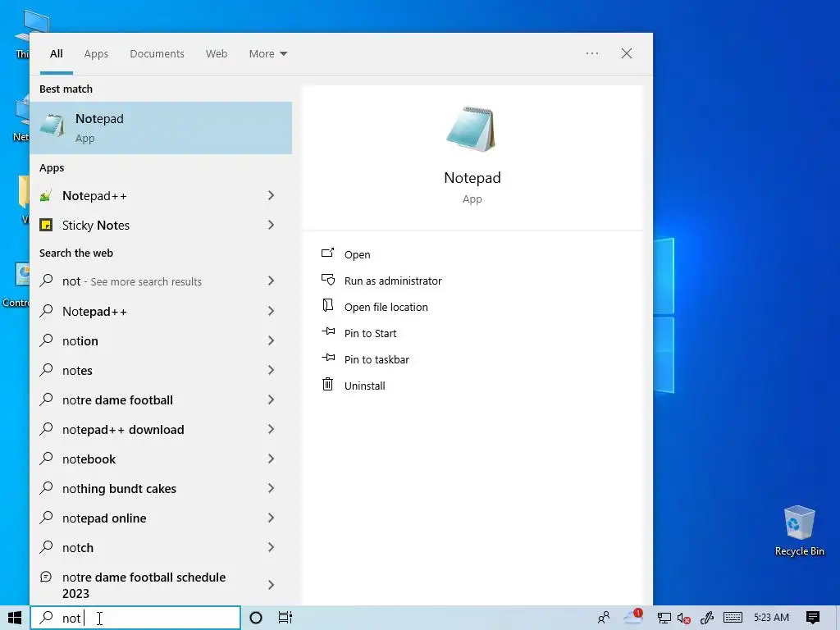Expand the Sticky Notes result chevron
This screenshot has width=840, height=630.
click(x=271, y=225)
